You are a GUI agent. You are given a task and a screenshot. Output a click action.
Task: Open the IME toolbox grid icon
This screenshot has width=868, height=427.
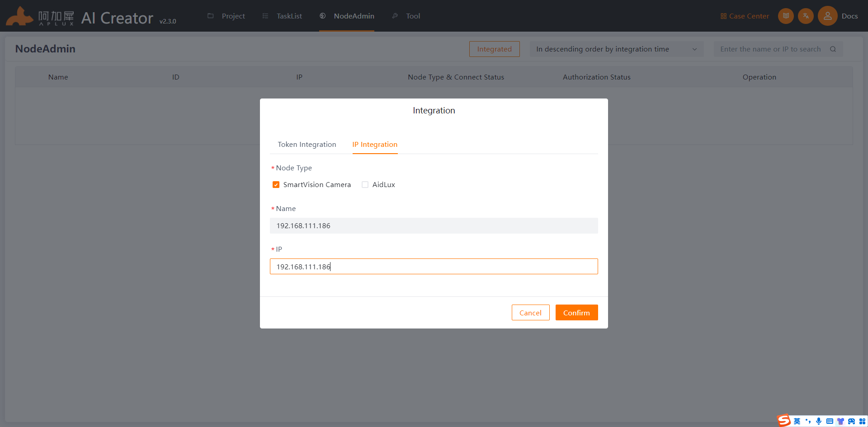pos(862,421)
